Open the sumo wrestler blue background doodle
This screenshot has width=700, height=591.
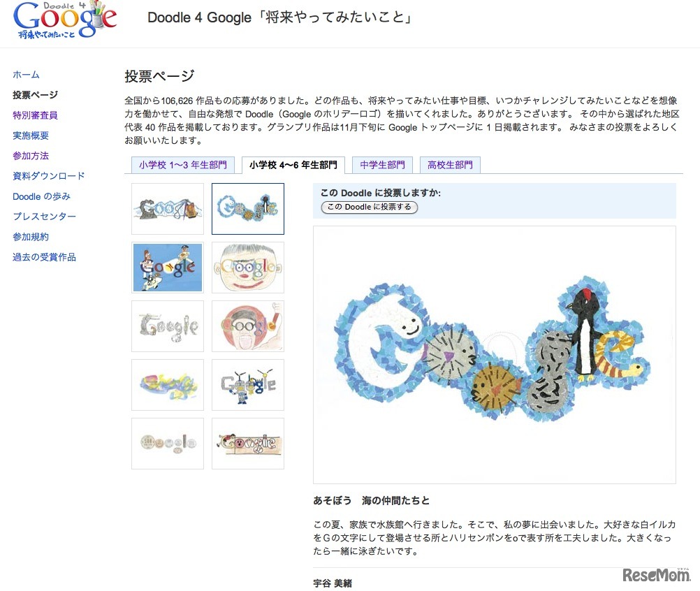168,268
